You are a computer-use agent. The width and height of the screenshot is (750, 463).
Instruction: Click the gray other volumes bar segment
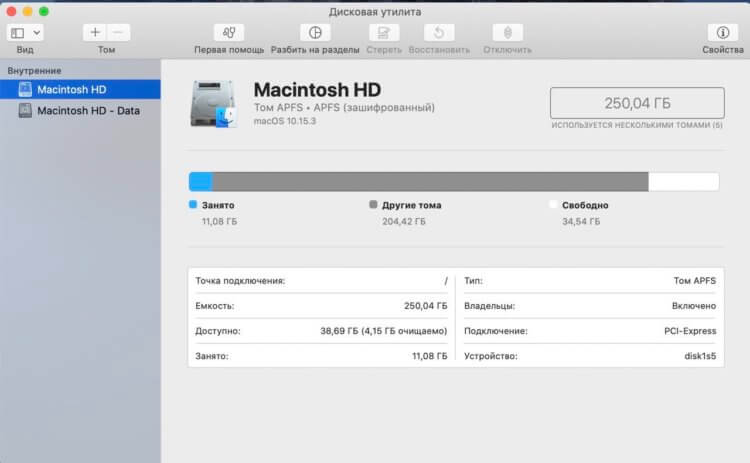430,182
